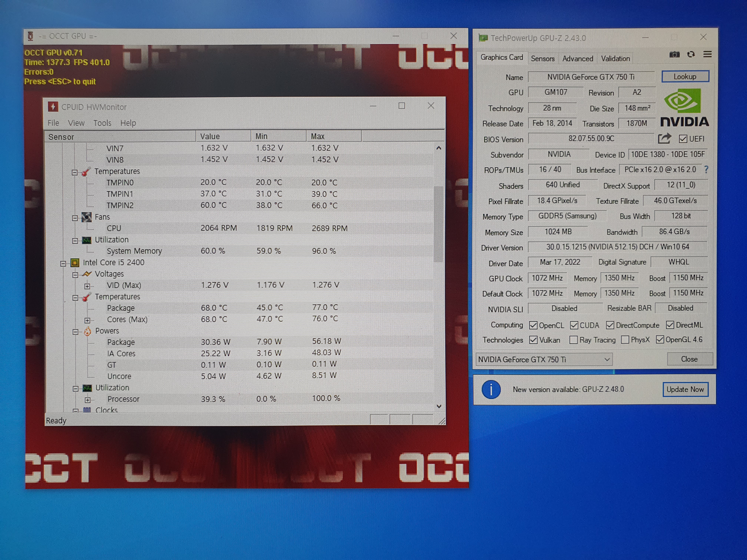Toggle the DirectML checkbox
The image size is (747, 560).
pyautogui.click(x=670, y=325)
